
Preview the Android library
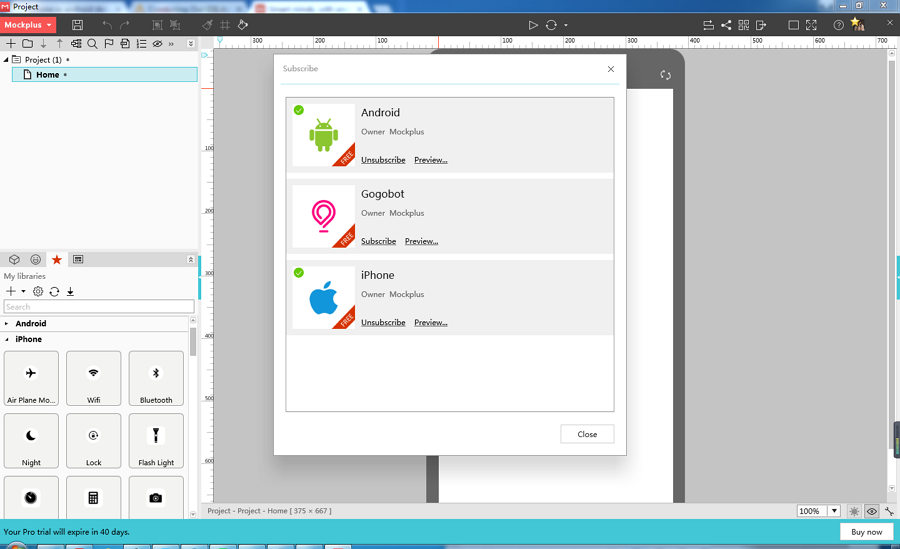click(430, 160)
